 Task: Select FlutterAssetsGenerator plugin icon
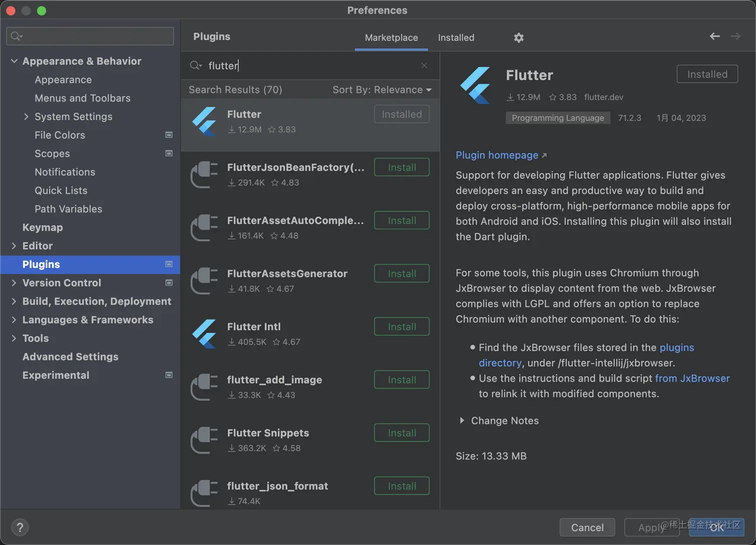[204, 281]
